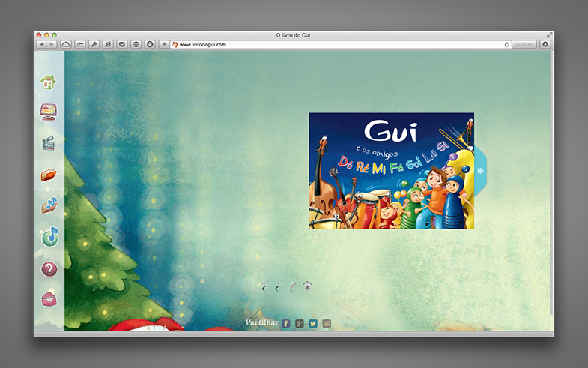Click the site favicon in the address bar
Screen dimensions: 588x368
(x=175, y=45)
